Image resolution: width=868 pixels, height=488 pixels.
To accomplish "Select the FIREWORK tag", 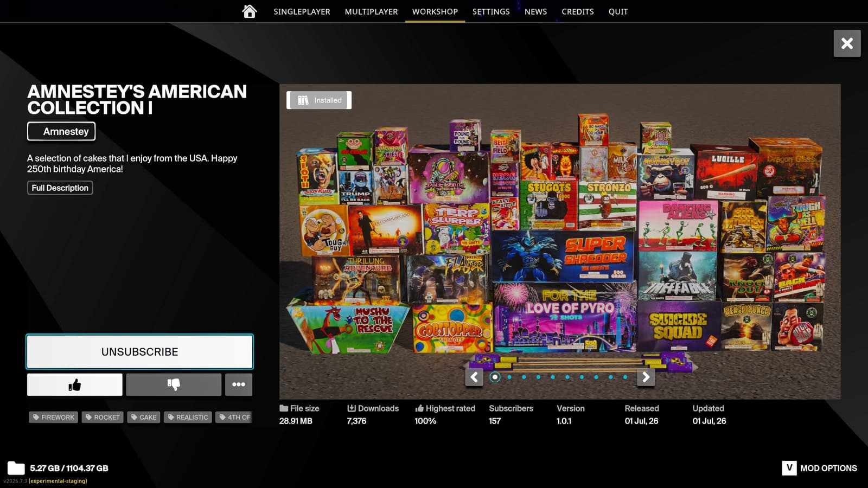I will (x=53, y=417).
